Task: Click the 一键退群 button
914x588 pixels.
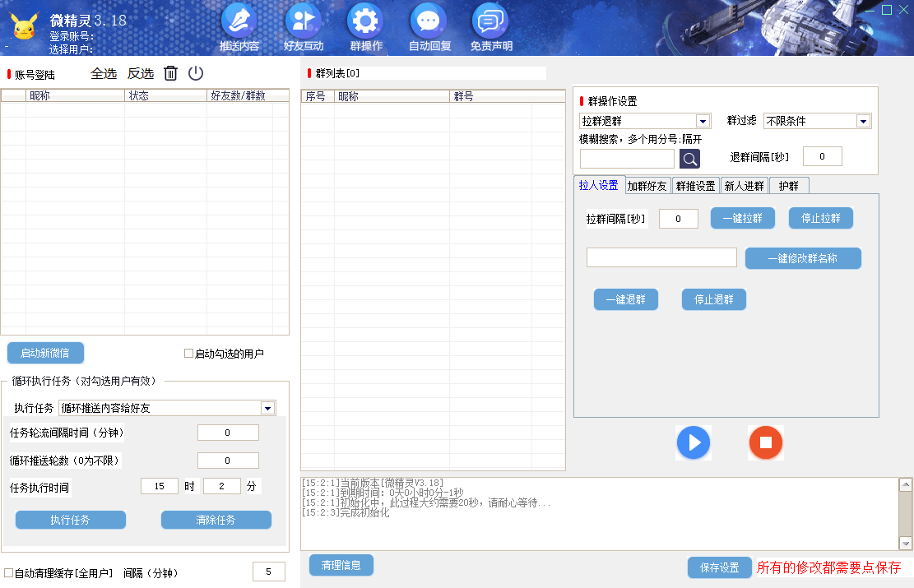Action: [x=626, y=299]
